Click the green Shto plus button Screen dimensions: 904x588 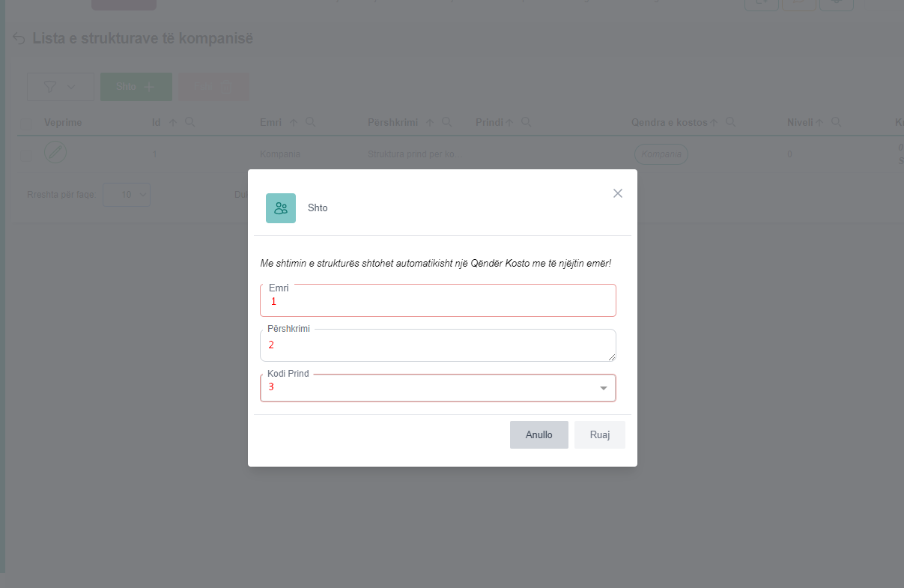[136, 87]
